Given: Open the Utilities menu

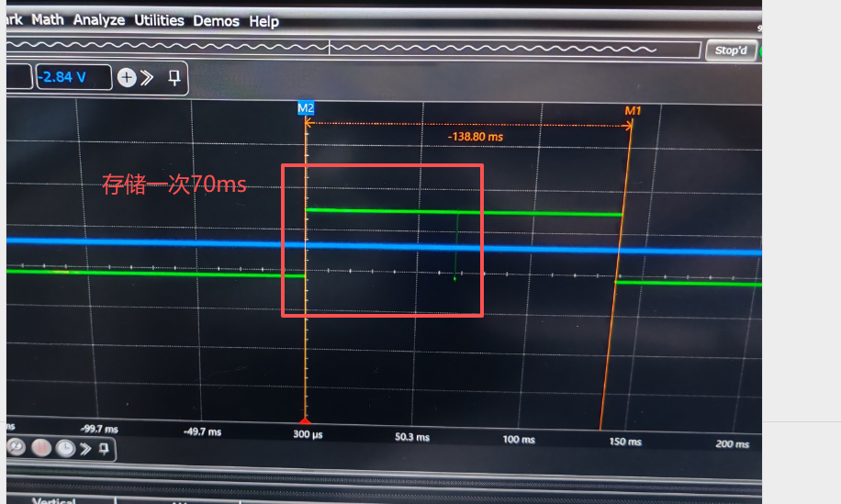Looking at the screenshot, I should [159, 20].
